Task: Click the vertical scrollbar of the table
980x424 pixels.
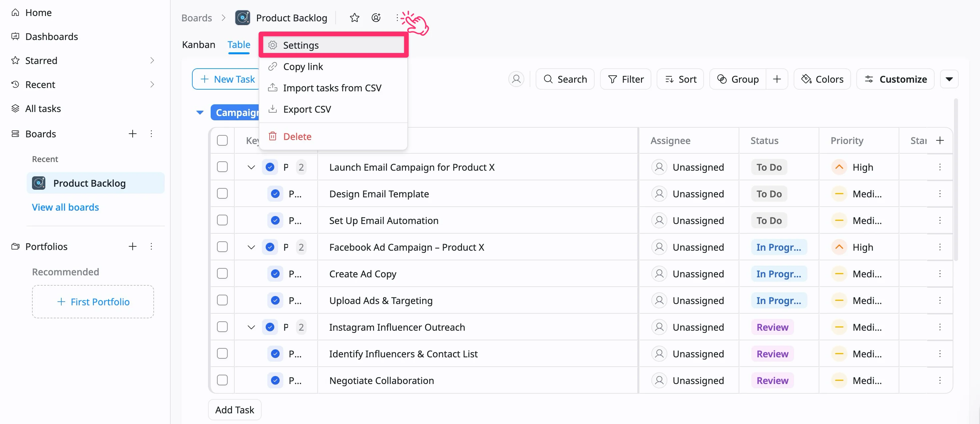Action: (x=956, y=180)
